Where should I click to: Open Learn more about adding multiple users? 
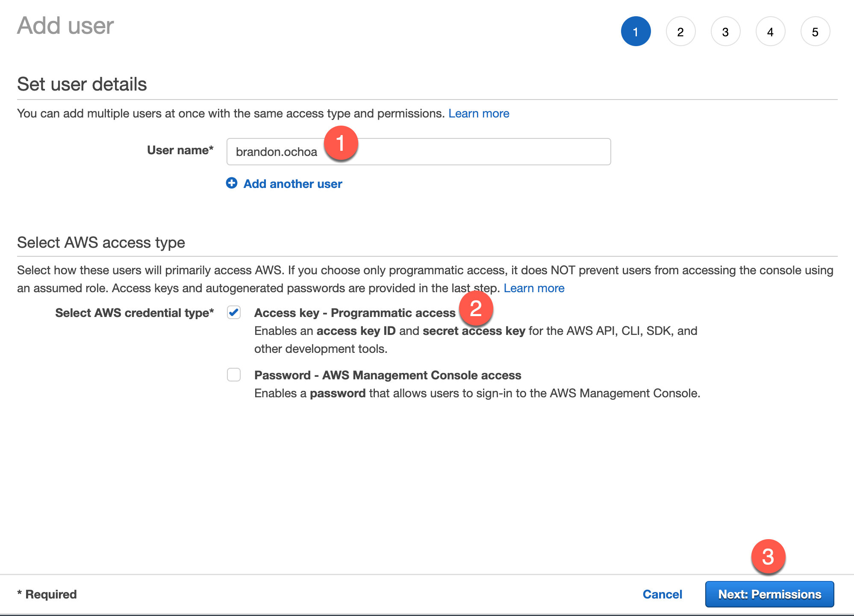coord(479,113)
